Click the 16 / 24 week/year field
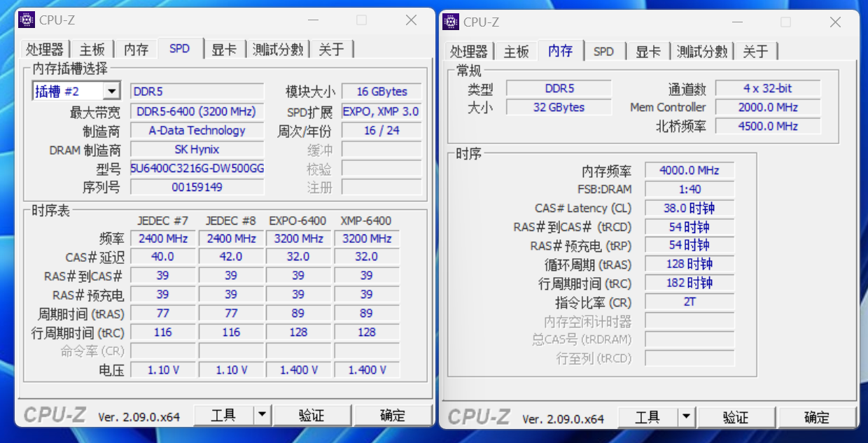 (x=381, y=130)
